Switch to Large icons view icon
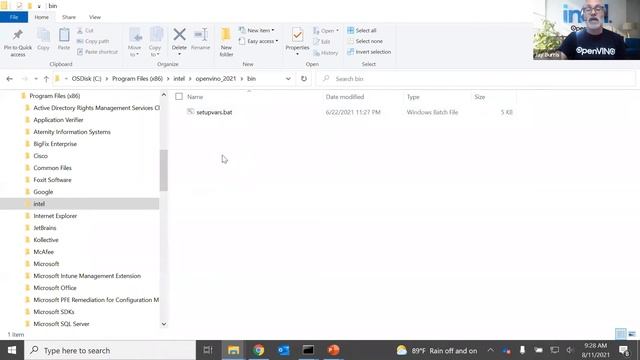 pos(632,334)
